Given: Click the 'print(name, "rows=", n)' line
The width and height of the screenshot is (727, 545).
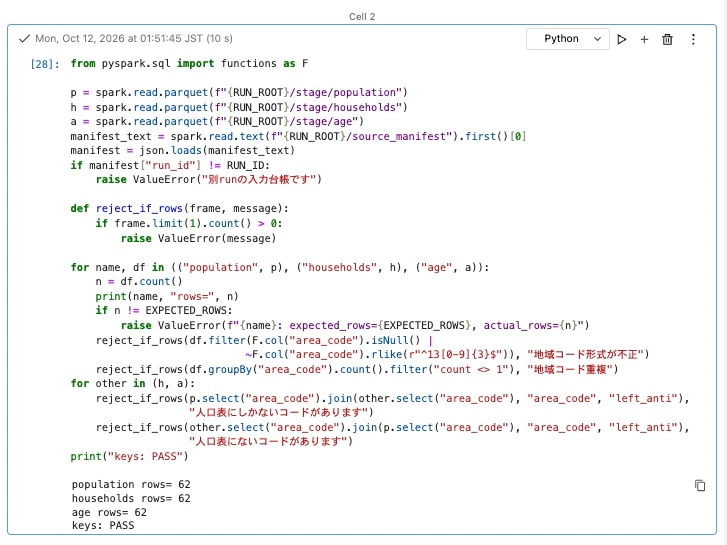Looking at the screenshot, I should [167, 296].
